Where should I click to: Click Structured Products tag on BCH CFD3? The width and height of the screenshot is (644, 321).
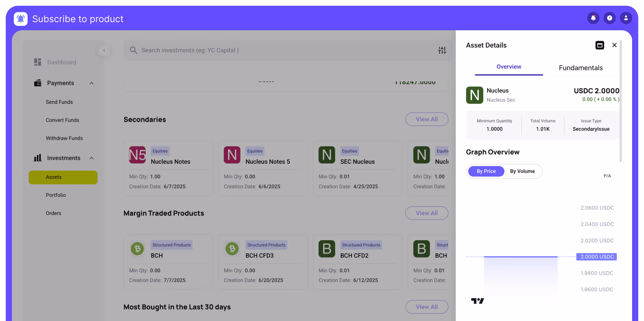click(266, 245)
